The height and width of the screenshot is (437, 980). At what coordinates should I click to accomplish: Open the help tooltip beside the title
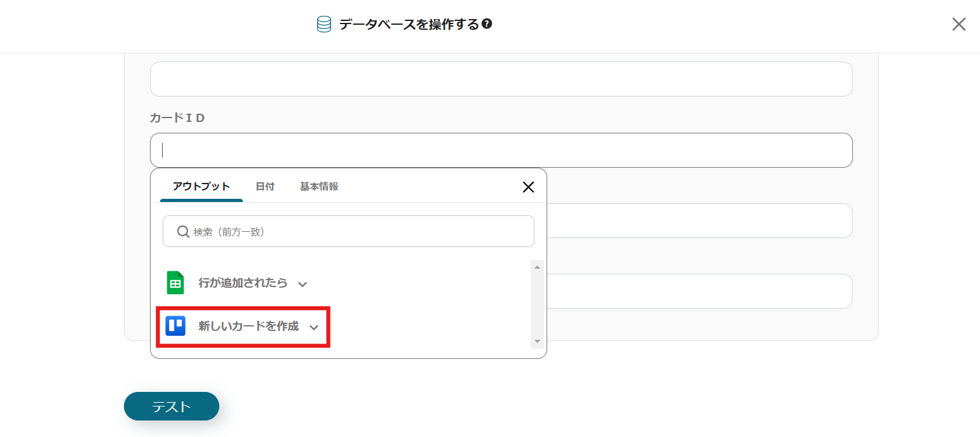(x=487, y=24)
